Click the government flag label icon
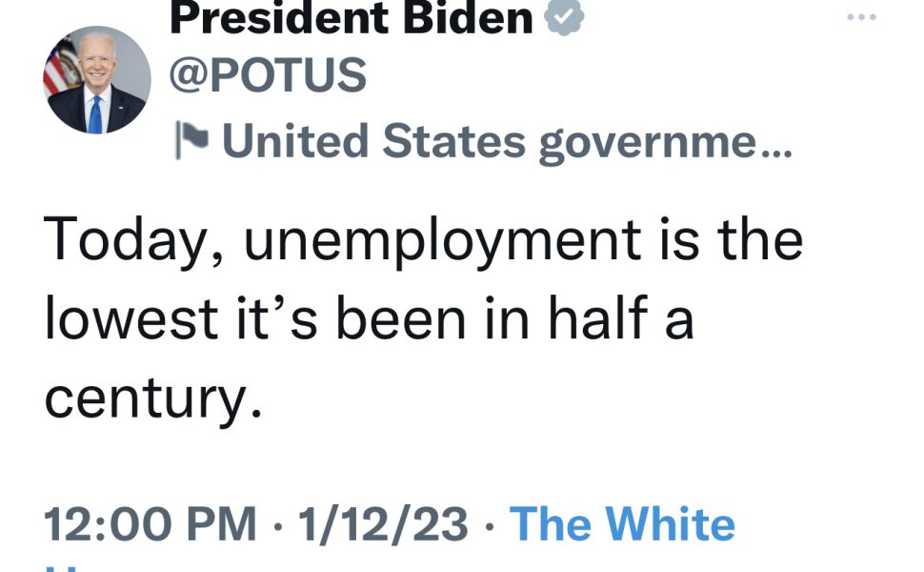This screenshot has height=572, width=924. (192, 140)
